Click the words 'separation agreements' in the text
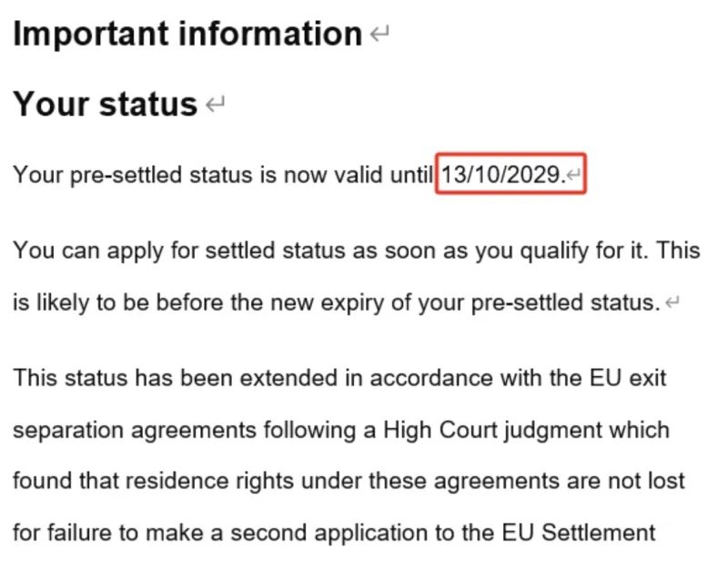Viewport: 728px width, 581px height. pyautogui.click(x=135, y=431)
